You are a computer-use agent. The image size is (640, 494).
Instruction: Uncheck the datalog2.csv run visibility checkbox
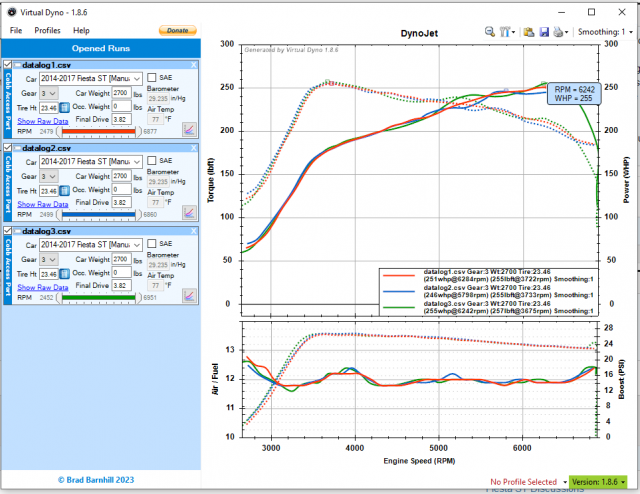7,147
